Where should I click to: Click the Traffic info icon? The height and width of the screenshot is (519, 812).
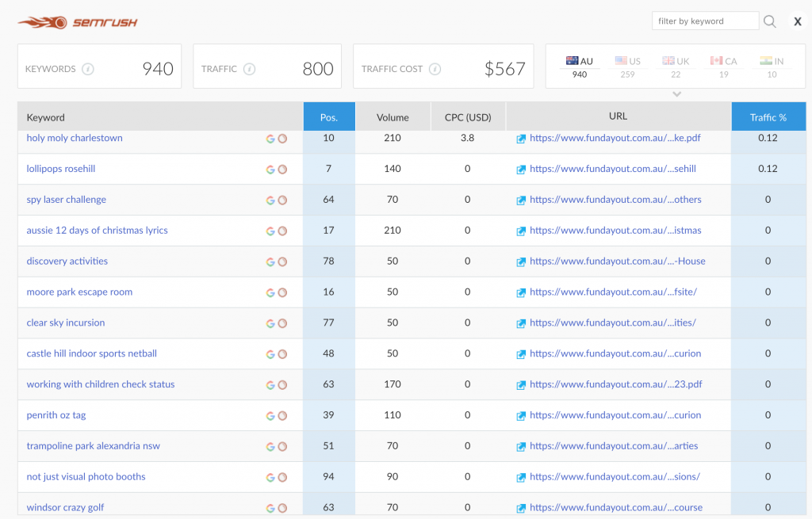250,69
